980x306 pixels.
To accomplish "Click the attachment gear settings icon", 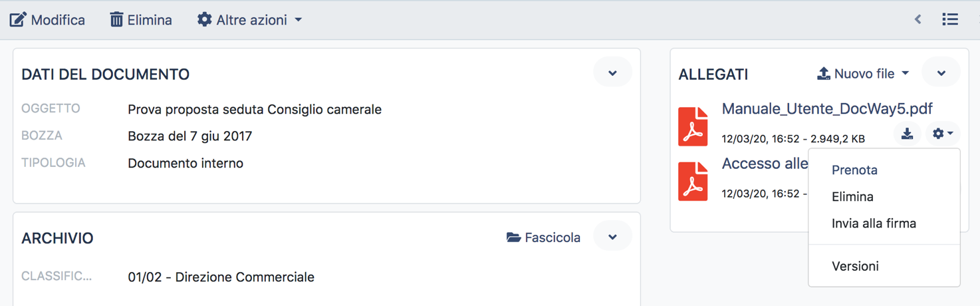I will [x=941, y=134].
